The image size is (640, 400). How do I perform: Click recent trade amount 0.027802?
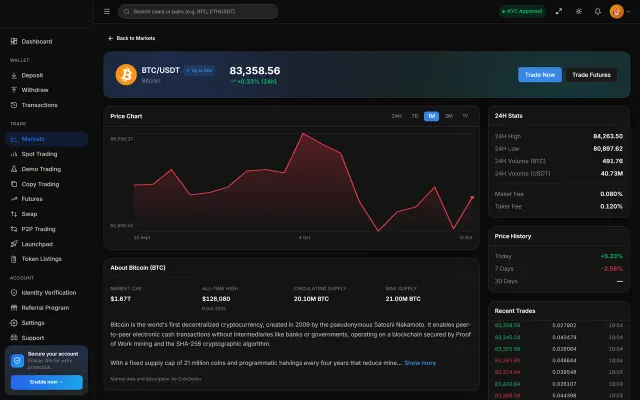point(564,325)
